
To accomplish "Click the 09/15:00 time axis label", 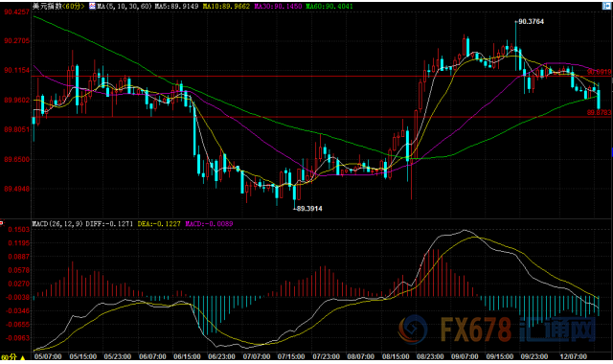I will (x=500, y=356).
